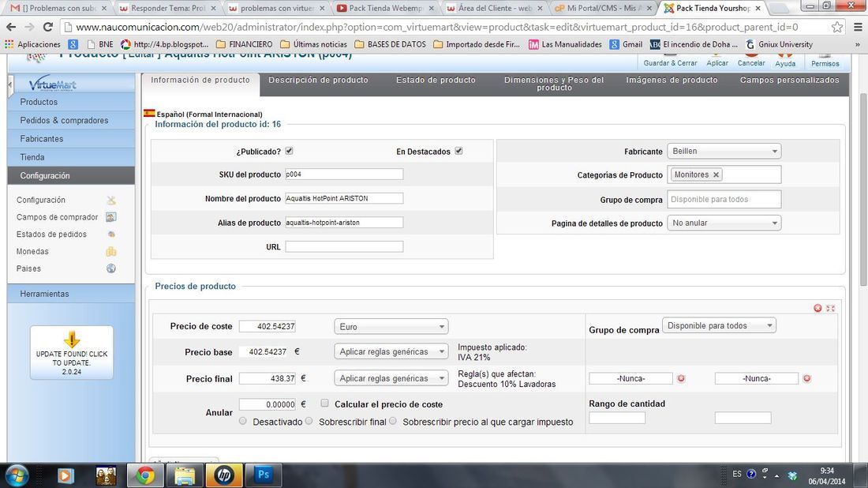Viewport: 868px width, 488px height.
Task: Select Sobrescribir precio al que cargar impuesto
Action: pyautogui.click(x=392, y=421)
